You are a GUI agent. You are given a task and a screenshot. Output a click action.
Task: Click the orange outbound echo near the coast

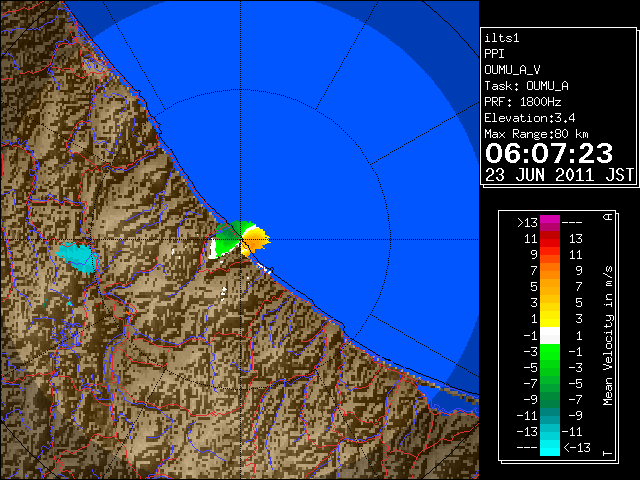pyautogui.click(x=255, y=239)
